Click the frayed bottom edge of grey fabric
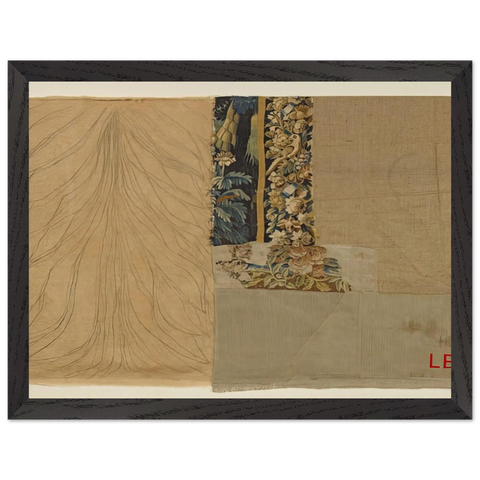Screen dimensions: 480x480 coord(332,387)
